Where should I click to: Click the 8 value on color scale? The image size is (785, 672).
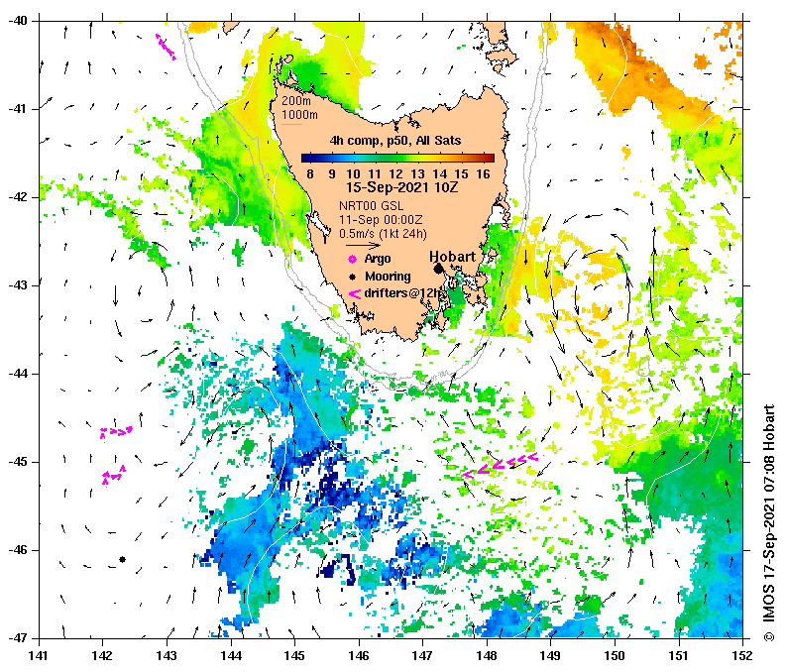(310, 173)
